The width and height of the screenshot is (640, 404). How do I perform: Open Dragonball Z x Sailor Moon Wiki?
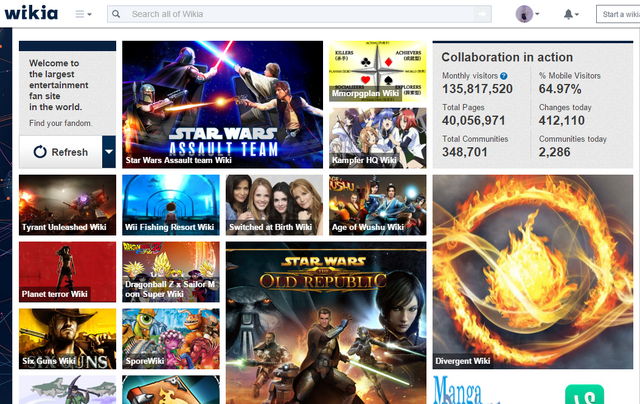click(x=171, y=272)
